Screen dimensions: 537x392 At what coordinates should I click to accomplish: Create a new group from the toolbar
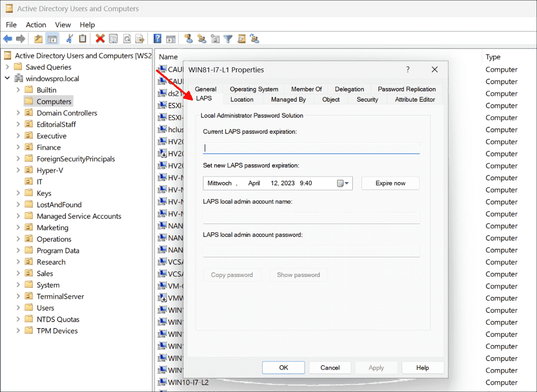[201, 38]
